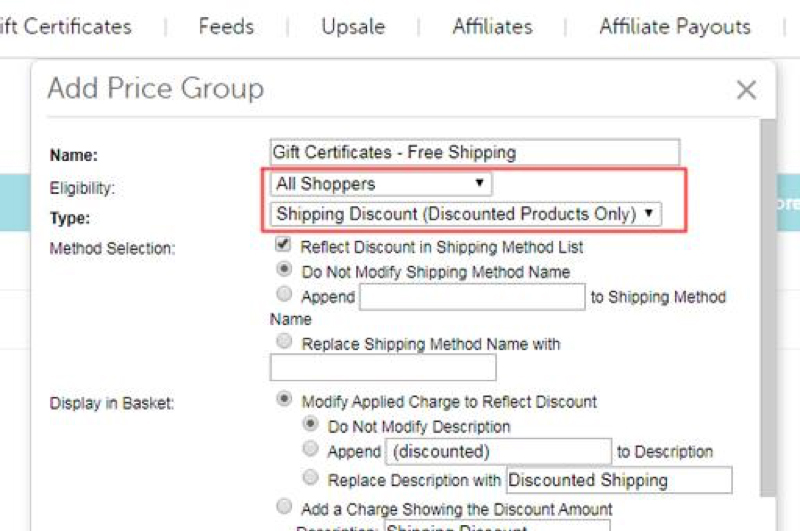Click the Append shipping method name text box

point(472,297)
